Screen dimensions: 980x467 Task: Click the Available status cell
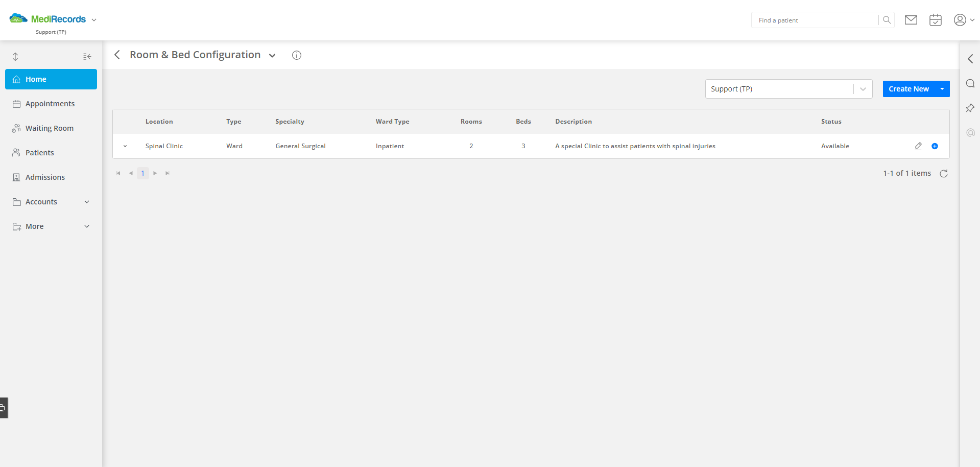(835, 146)
